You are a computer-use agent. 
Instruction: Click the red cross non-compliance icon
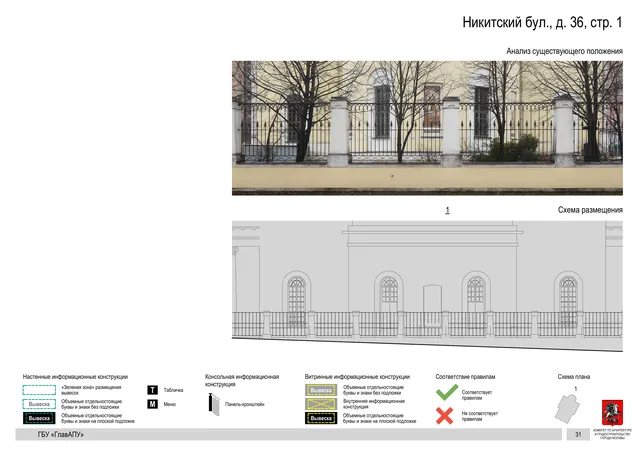tap(444, 416)
